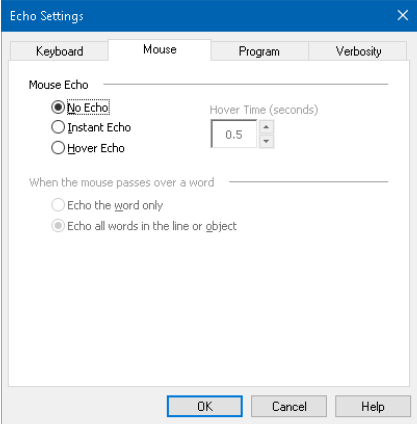Select Echo the word only
417x424 pixels.
point(107,205)
